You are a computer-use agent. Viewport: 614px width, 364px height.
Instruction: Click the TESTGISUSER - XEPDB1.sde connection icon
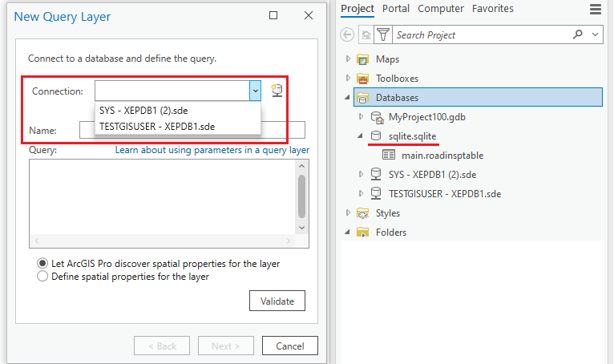point(376,193)
